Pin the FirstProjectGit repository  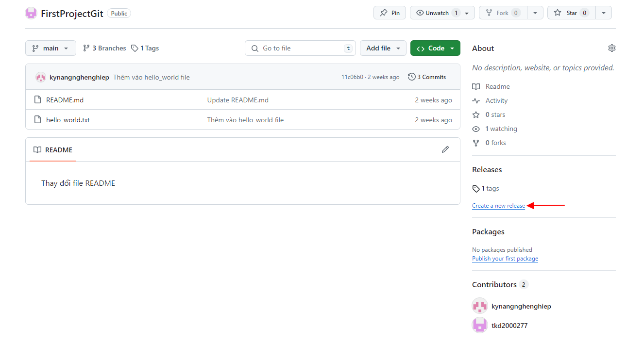[x=390, y=13]
